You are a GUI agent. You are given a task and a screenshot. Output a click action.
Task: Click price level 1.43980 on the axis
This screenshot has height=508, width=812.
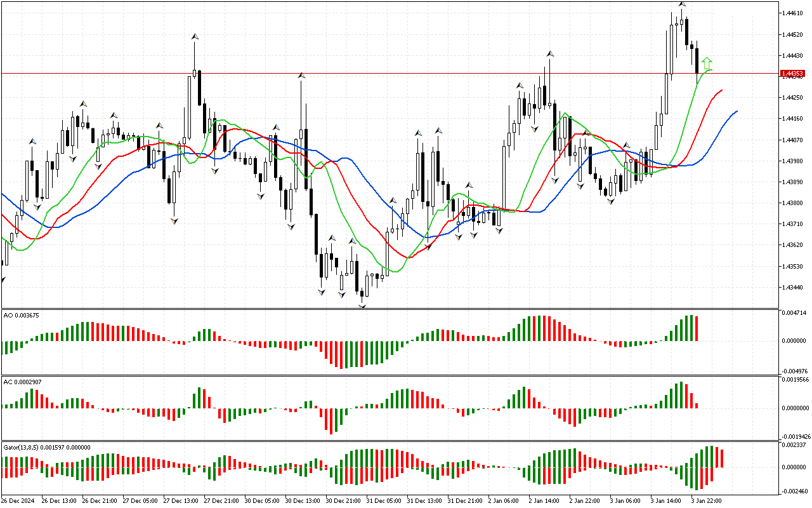pyautogui.click(x=792, y=161)
